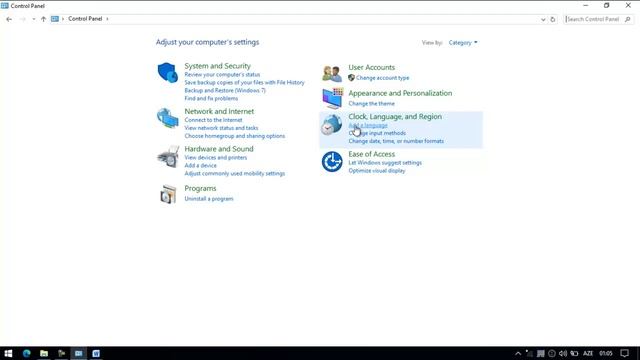Open the volume control in system tray
640x360 pixels.
563,353
